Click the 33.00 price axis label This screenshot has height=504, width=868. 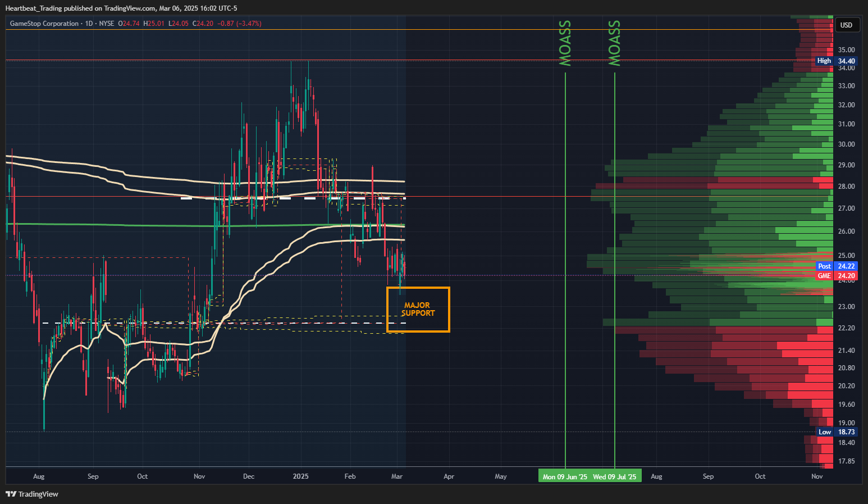coord(846,86)
